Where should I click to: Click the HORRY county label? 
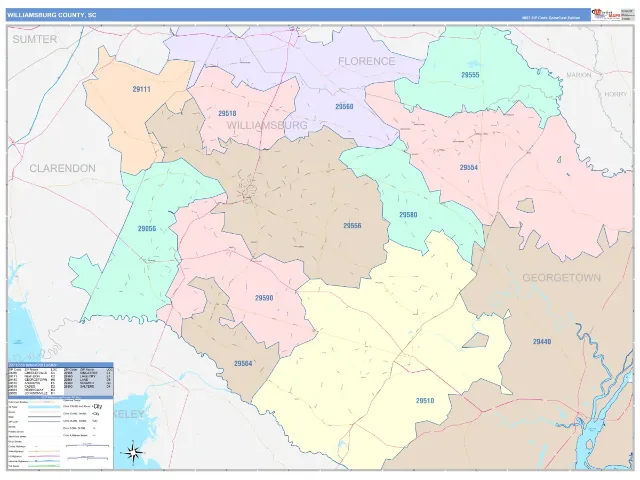click(616, 94)
